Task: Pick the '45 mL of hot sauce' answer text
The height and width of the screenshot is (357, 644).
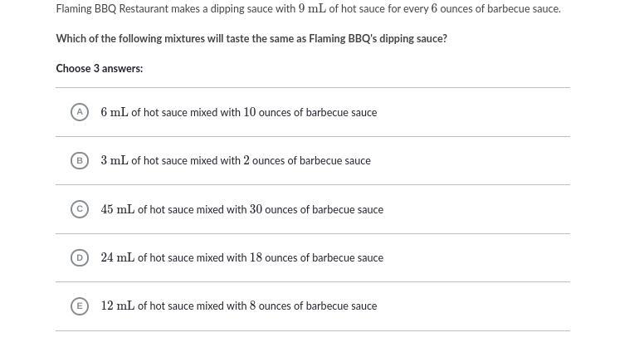Action: click(x=147, y=210)
